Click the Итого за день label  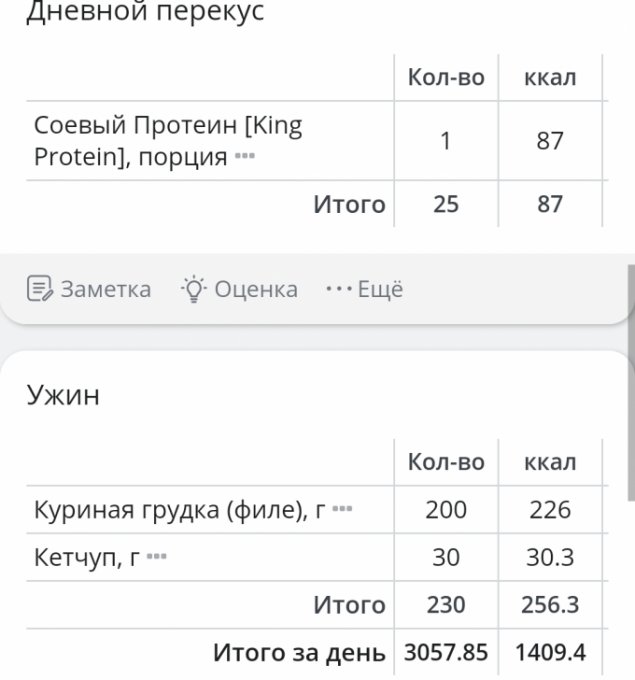point(299,653)
